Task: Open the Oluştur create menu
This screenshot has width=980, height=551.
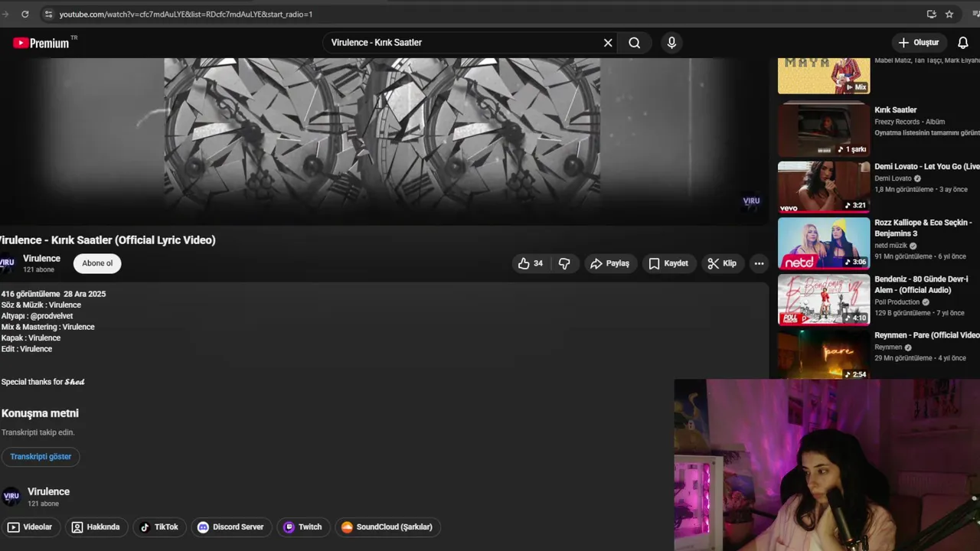Action: tap(919, 43)
